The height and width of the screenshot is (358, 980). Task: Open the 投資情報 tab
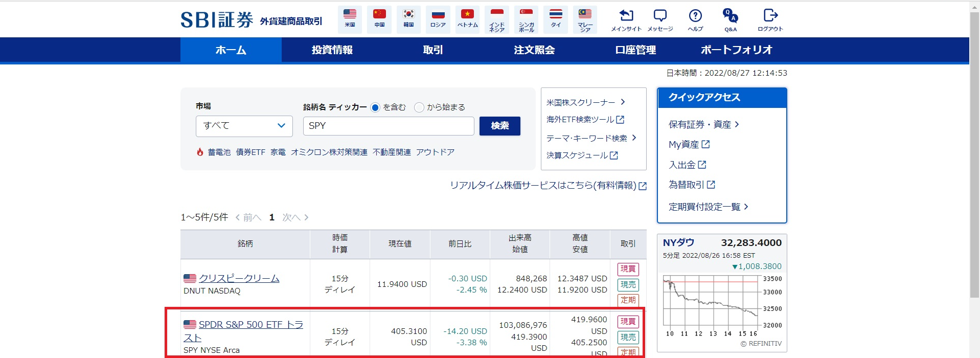point(332,50)
